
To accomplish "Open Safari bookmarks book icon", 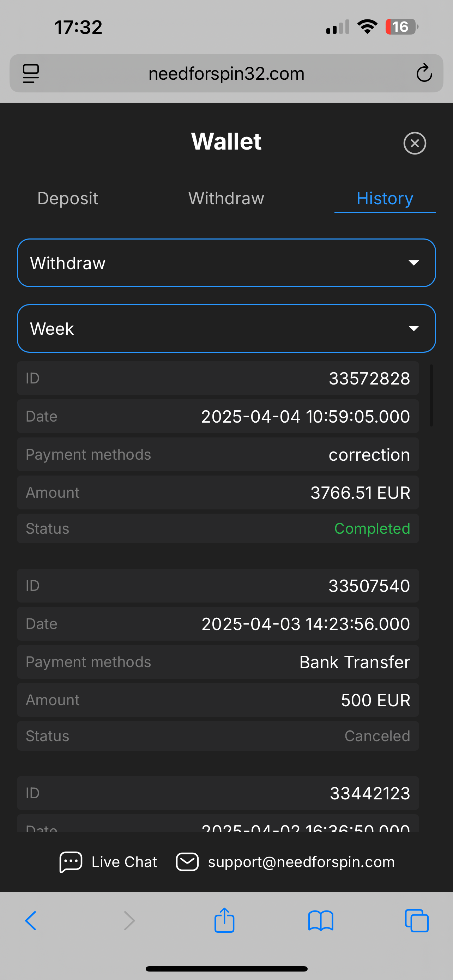I will point(321,921).
